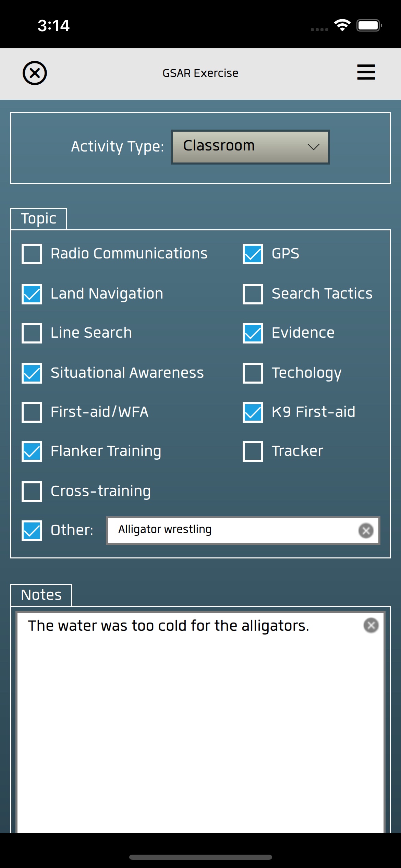401x868 pixels.
Task: Disable Situational Awareness topic
Action: (x=32, y=373)
